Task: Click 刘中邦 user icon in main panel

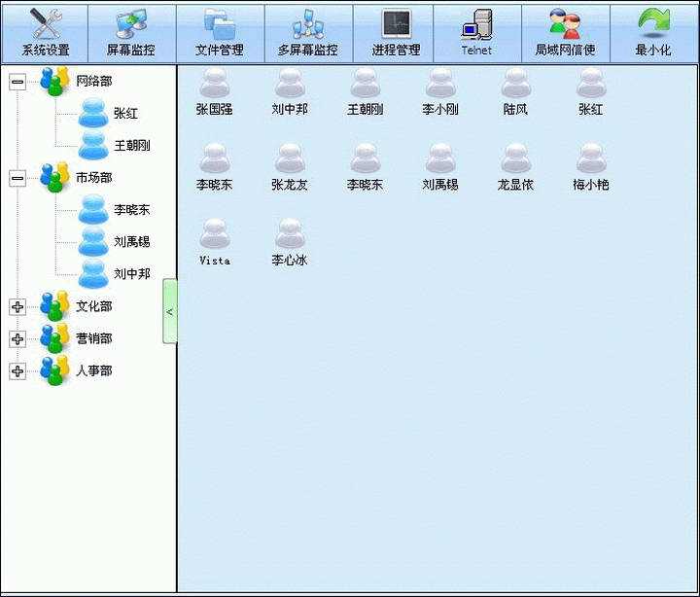Action: (x=290, y=91)
